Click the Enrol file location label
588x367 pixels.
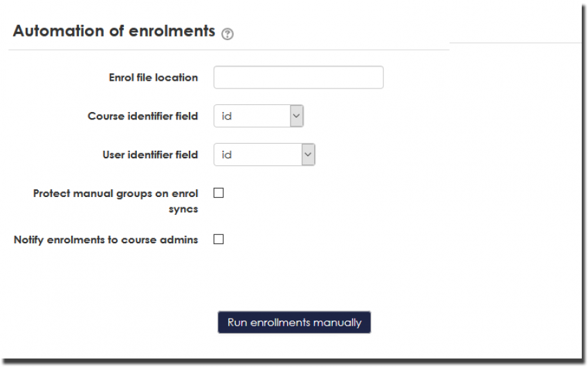tap(153, 77)
